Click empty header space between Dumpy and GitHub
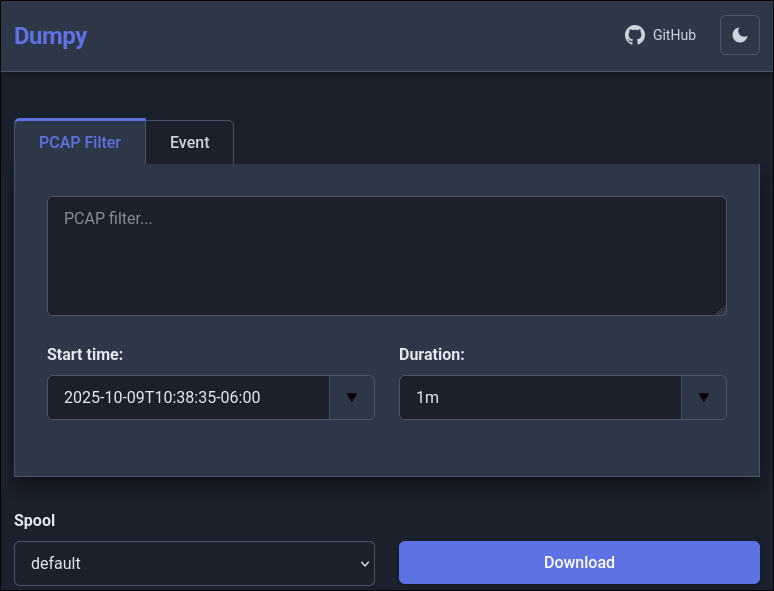Image resolution: width=774 pixels, height=591 pixels. point(350,36)
